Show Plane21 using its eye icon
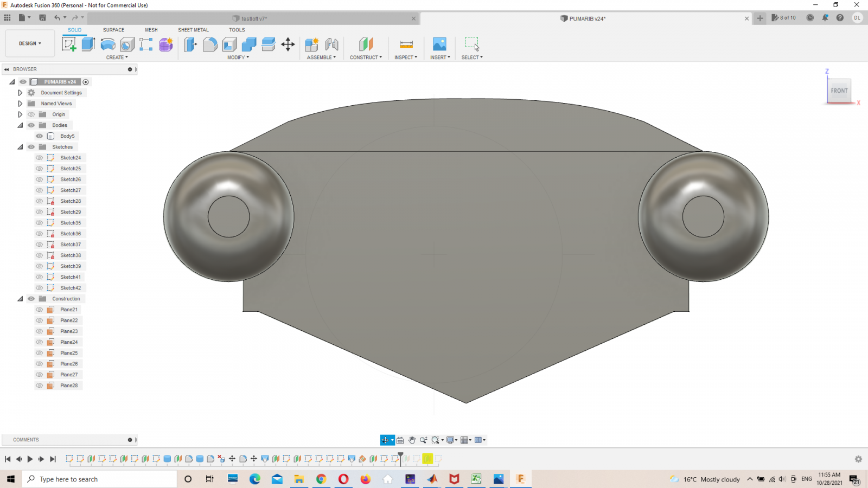This screenshot has height=488, width=868. point(40,310)
